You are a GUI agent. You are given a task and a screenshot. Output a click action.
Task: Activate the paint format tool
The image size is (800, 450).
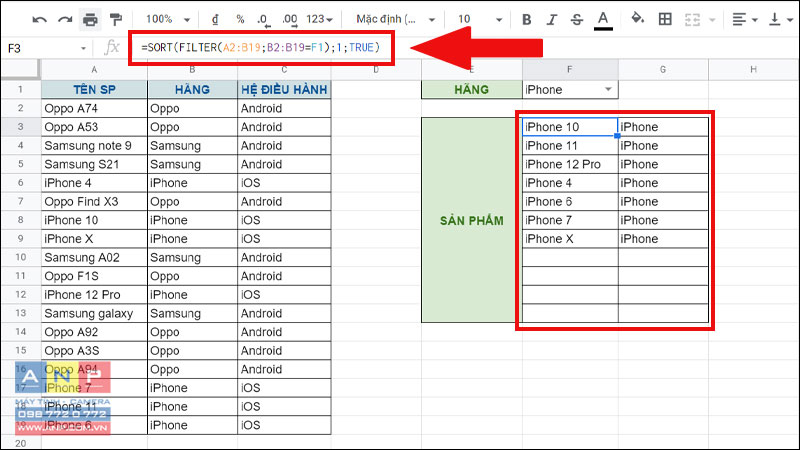click(x=116, y=20)
